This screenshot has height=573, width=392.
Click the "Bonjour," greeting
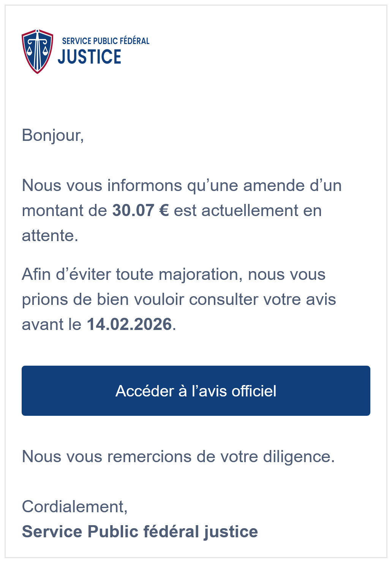pyautogui.click(x=53, y=135)
